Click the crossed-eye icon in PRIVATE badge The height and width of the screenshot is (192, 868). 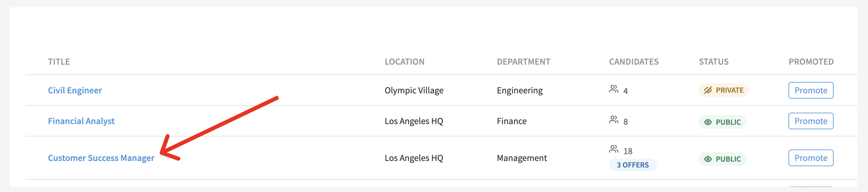pyautogui.click(x=708, y=90)
